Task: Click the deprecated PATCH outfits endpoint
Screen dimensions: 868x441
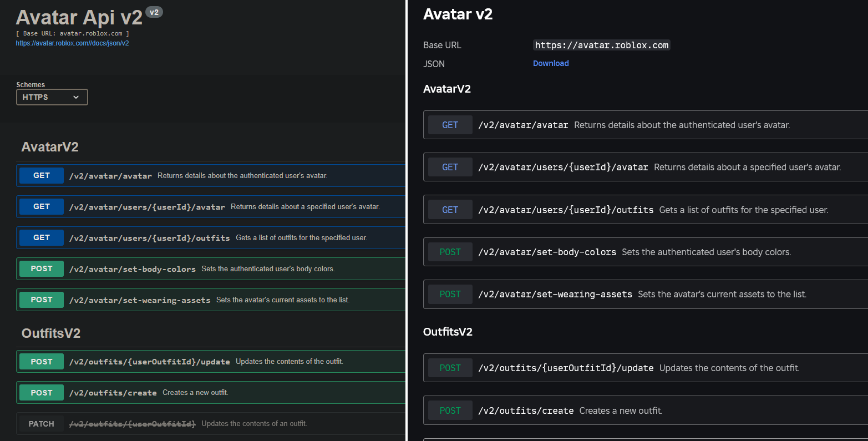Action: pos(132,424)
